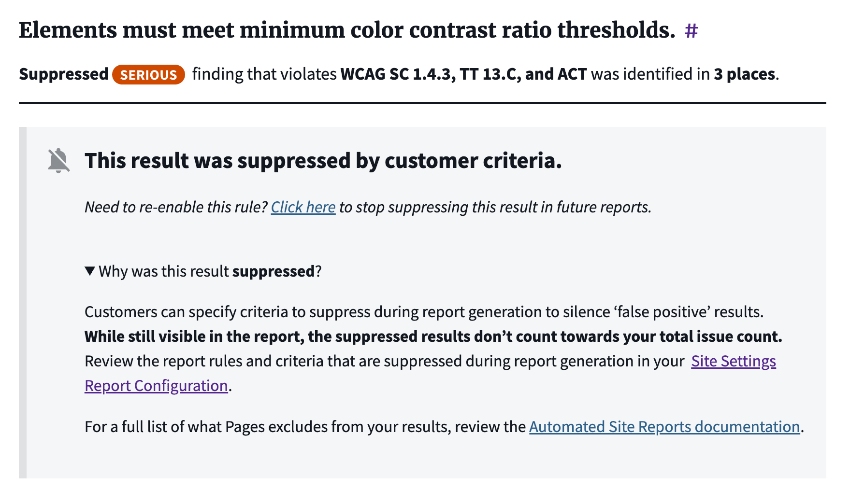The width and height of the screenshot is (850, 504).
Task: Click the orange SERIOUS severity badge
Action: coord(148,75)
